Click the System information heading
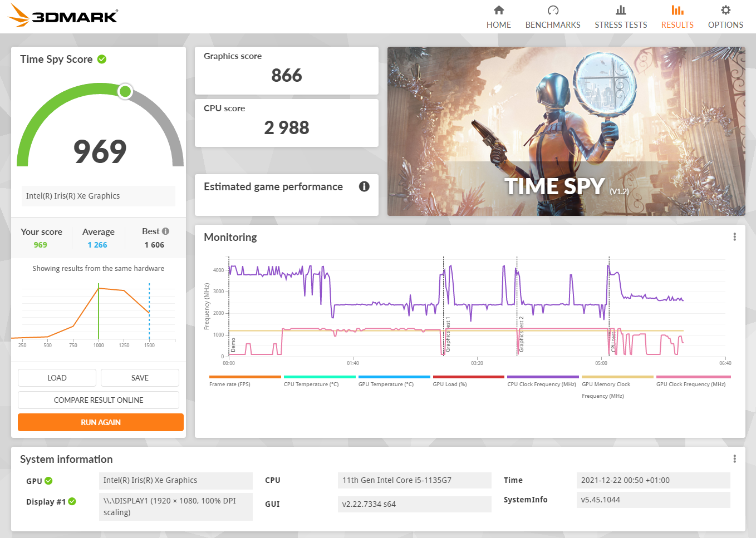 (x=66, y=460)
